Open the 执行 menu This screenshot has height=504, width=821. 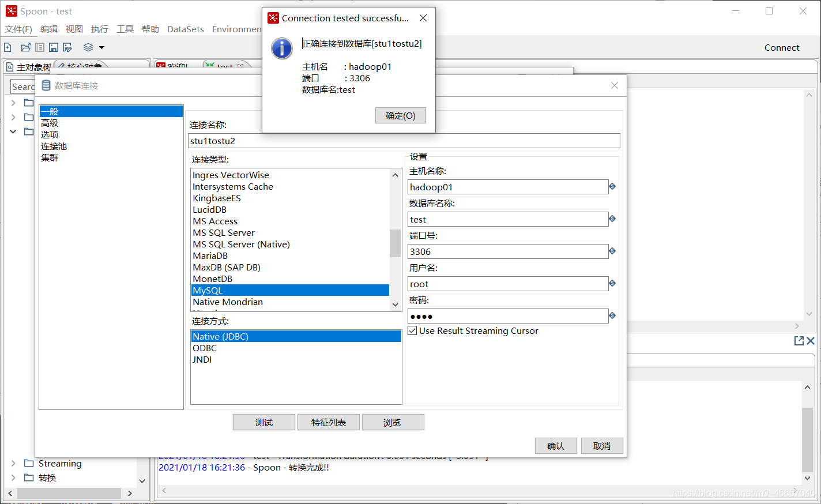pos(100,29)
